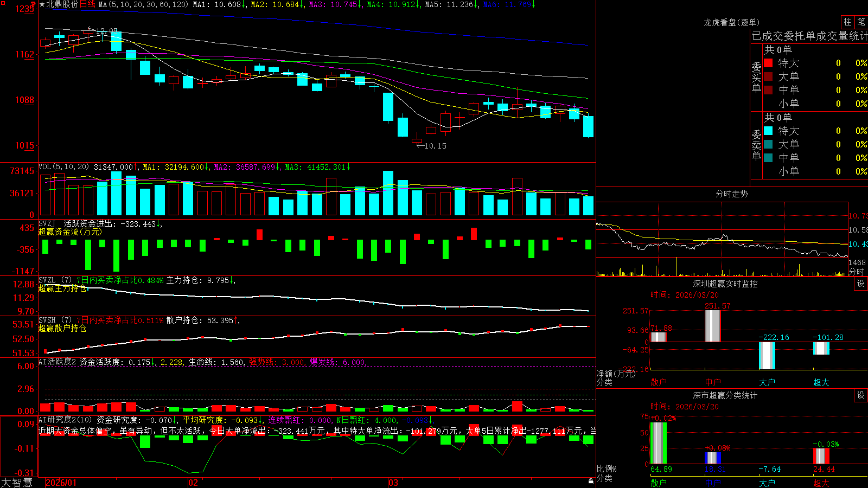Viewport: 868px width, 488px height.
Task: Jump to 02 month marker on date axis
Action: coord(193,483)
